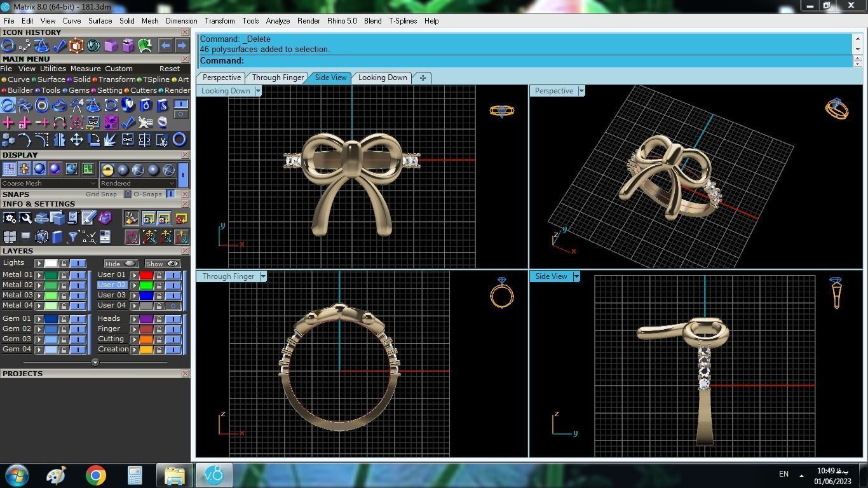Toggle visibility switch of Metal 01 layer
Screen dimensions: 868x488
[78, 275]
